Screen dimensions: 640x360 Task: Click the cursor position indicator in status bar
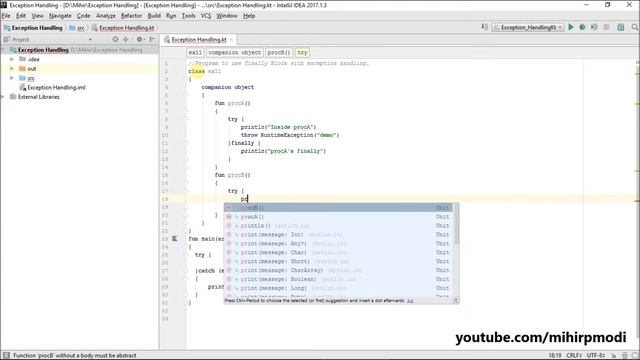(x=555, y=356)
